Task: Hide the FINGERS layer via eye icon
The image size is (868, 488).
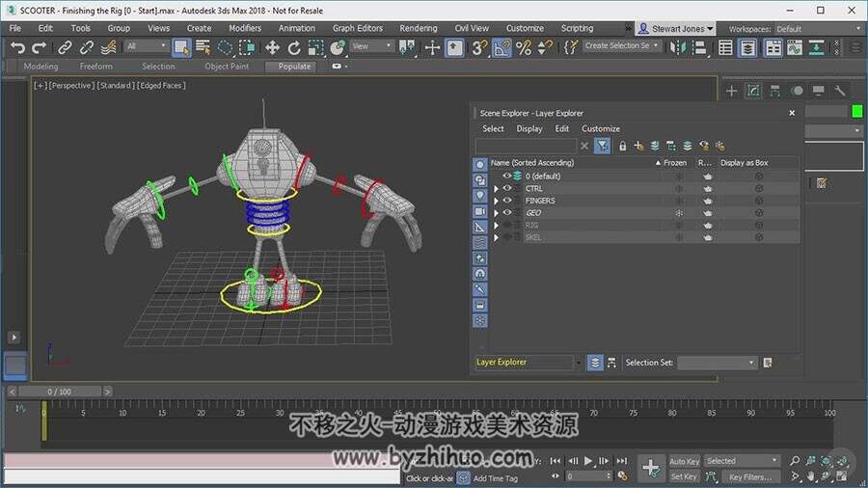Action: tap(507, 201)
